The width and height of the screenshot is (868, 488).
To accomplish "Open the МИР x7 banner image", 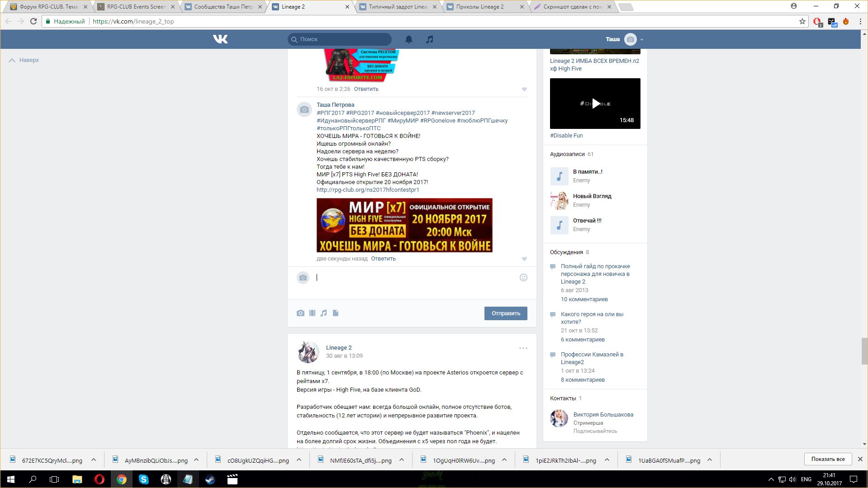I will (404, 225).
